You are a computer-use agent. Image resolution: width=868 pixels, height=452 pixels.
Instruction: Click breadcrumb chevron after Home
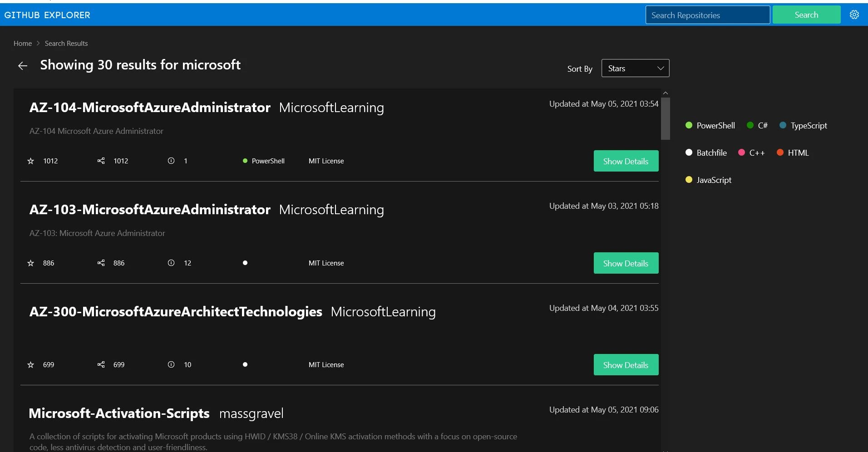pyautogui.click(x=38, y=44)
